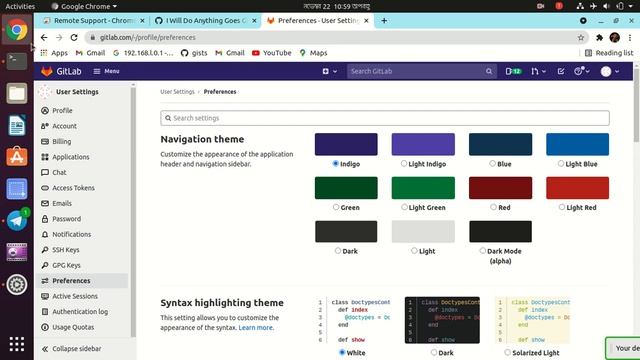Open the merge requests icon
The width and height of the screenshot is (640, 360).
(535, 71)
